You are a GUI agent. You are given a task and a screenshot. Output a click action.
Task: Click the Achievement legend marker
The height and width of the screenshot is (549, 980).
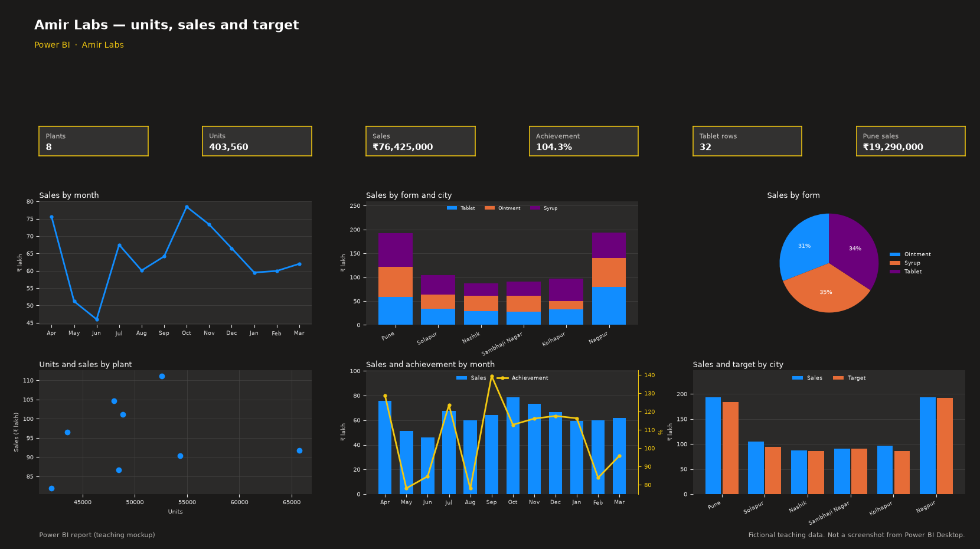click(502, 378)
